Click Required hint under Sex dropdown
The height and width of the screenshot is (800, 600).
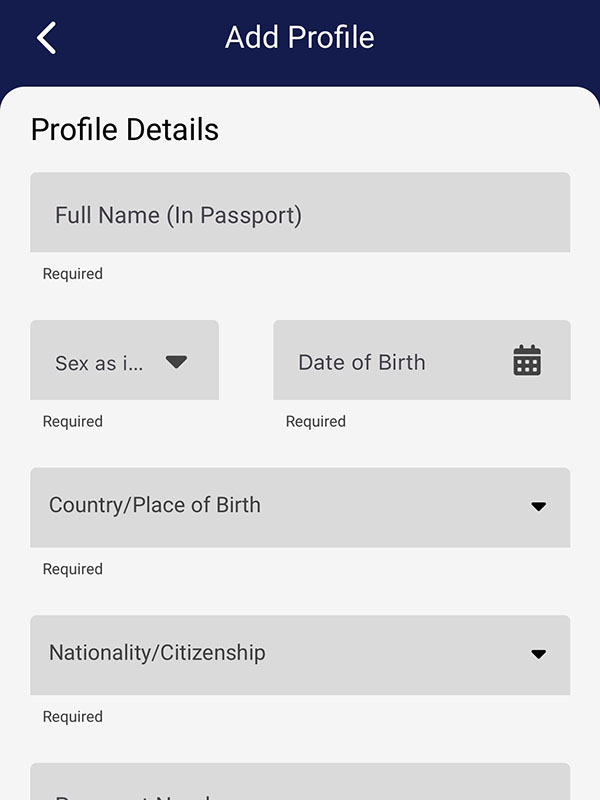coord(73,422)
